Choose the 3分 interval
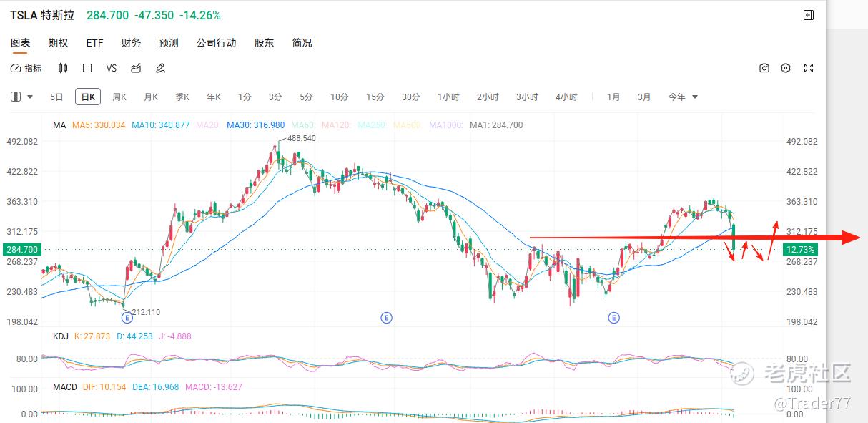The width and height of the screenshot is (868, 423). (x=275, y=97)
